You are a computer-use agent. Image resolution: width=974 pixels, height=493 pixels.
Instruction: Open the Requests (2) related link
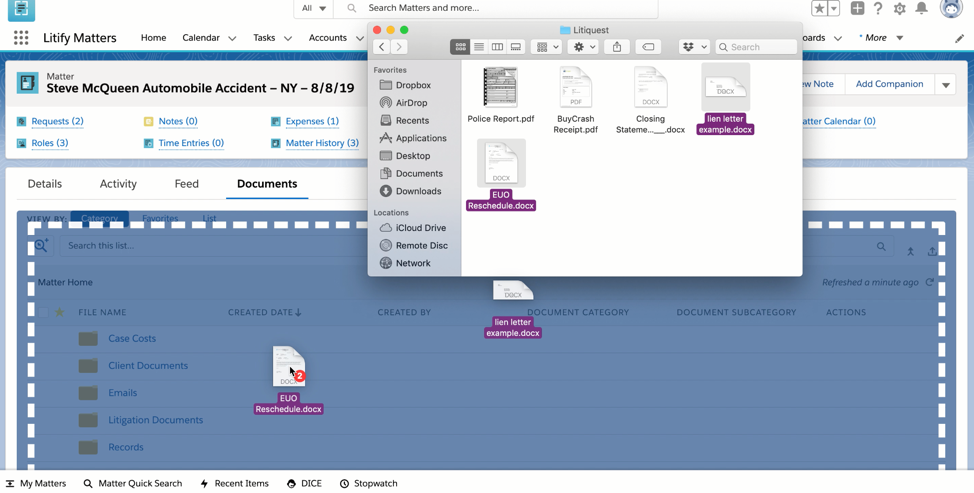pyautogui.click(x=57, y=121)
